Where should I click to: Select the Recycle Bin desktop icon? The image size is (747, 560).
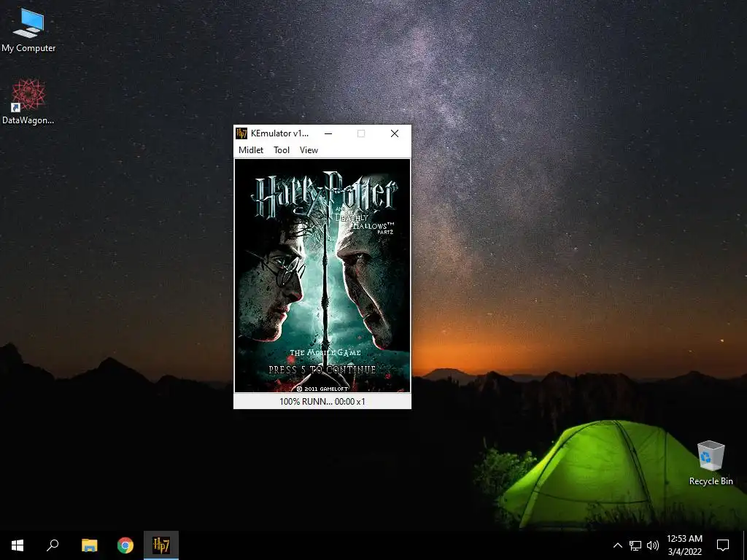[711, 463]
